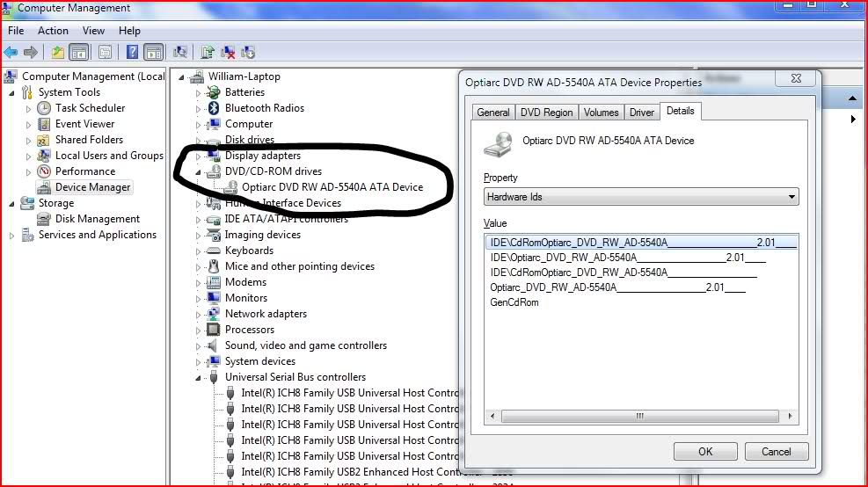The height and width of the screenshot is (487, 868).
Task: Click the Disable device down-arrow icon
Action: click(x=248, y=53)
